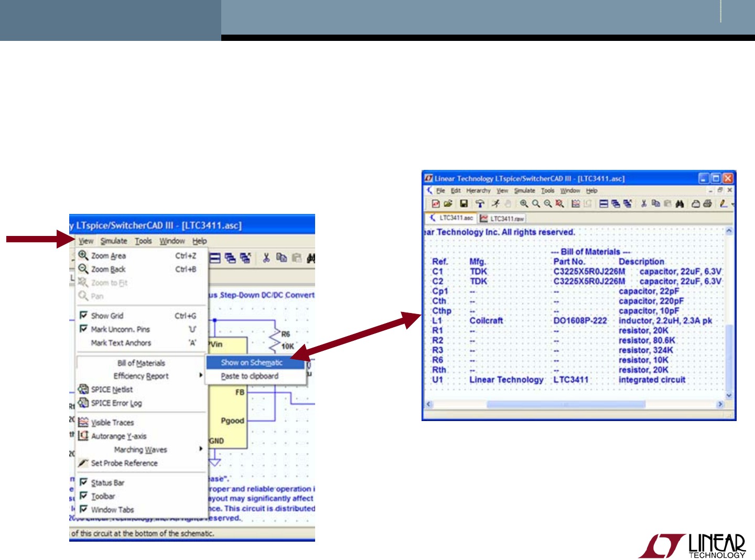The height and width of the screenshot is (560, 755).
Task: Open toolbar overflow dropdown arrow in right window
Action: [733, 203]
